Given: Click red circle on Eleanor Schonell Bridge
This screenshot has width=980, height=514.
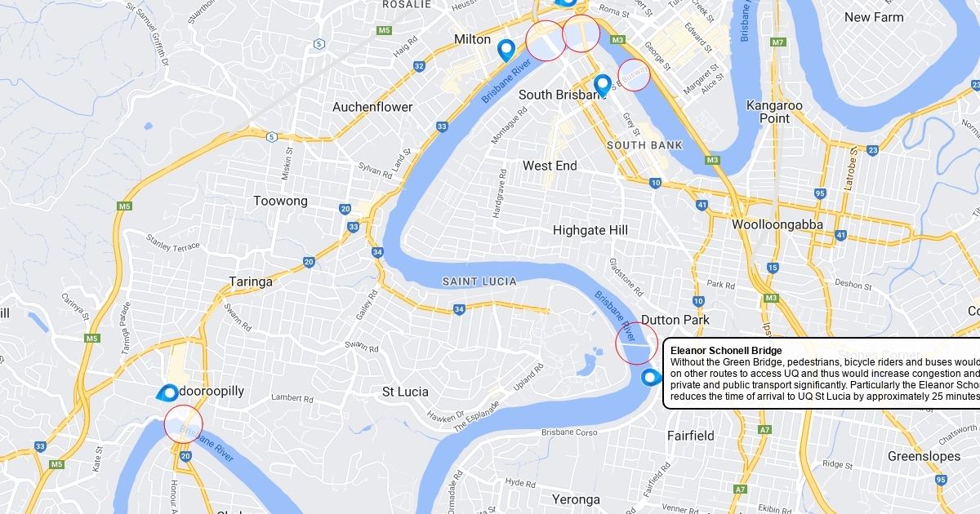Looking at the screenshot, I should (636, 343).
